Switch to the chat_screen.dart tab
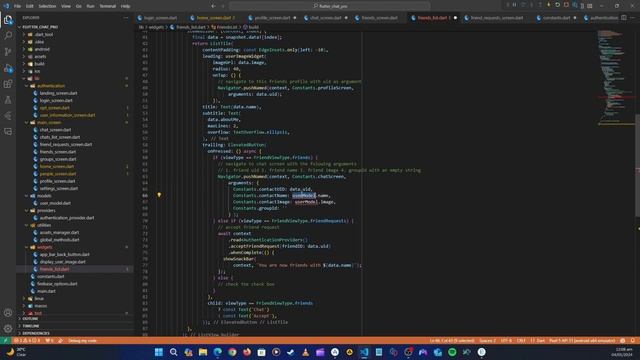Screen dimensions: 640x360 tap(325, 18)
